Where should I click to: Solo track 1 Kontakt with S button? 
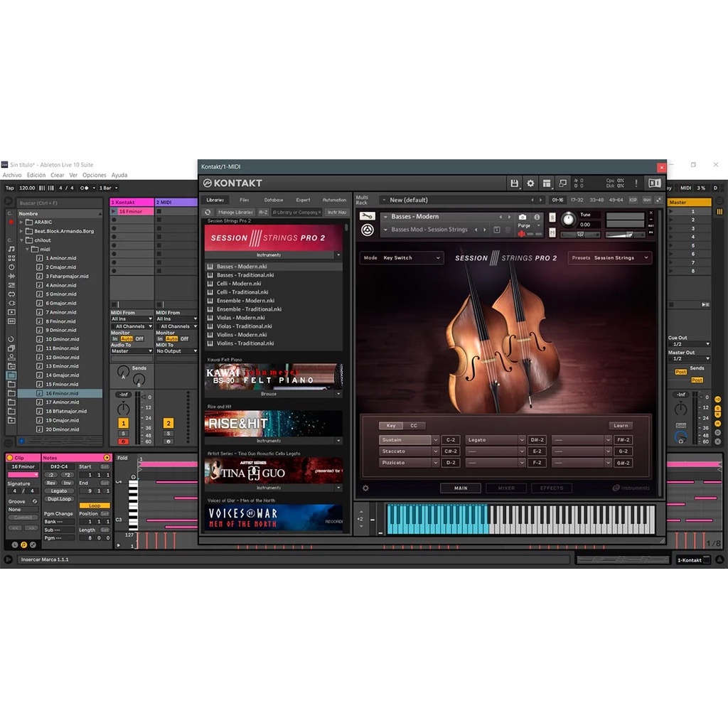click(x=123, y=433)
